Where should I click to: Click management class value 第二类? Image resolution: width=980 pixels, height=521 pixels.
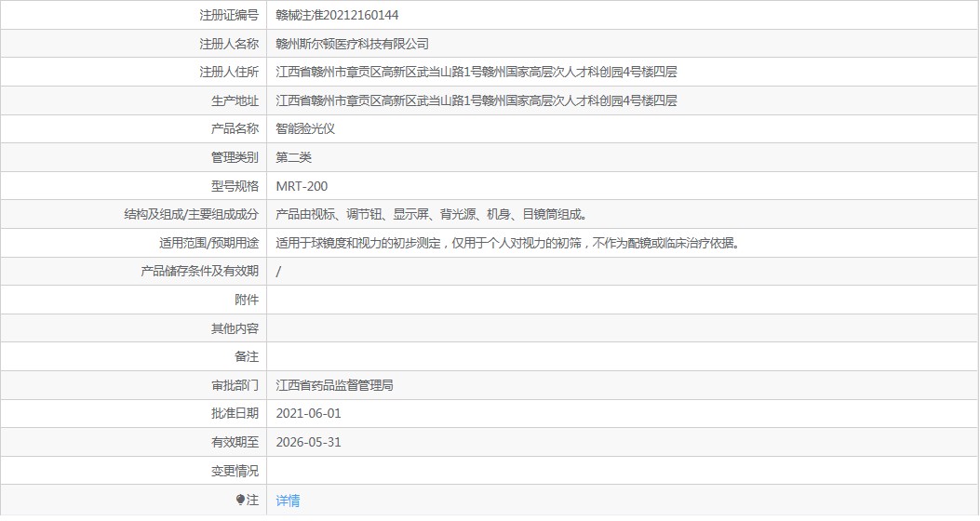click(x=293, y=157)
